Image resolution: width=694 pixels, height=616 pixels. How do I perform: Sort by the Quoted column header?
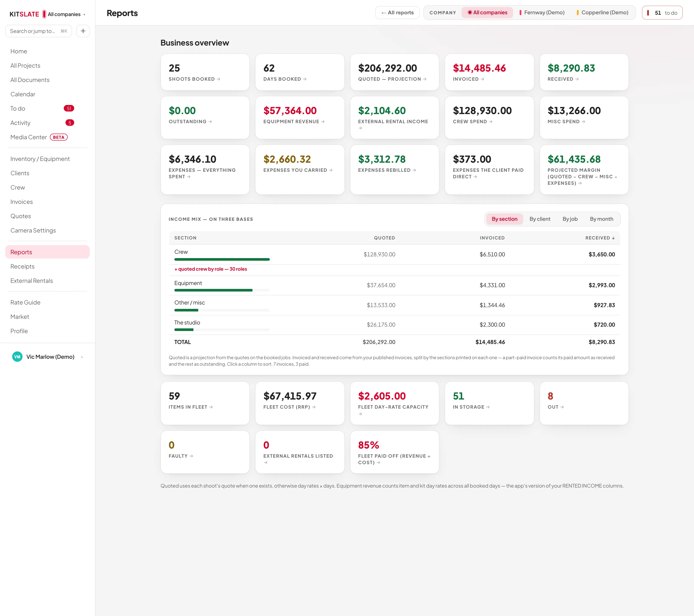pyautogui.click(x=384, y=238)
